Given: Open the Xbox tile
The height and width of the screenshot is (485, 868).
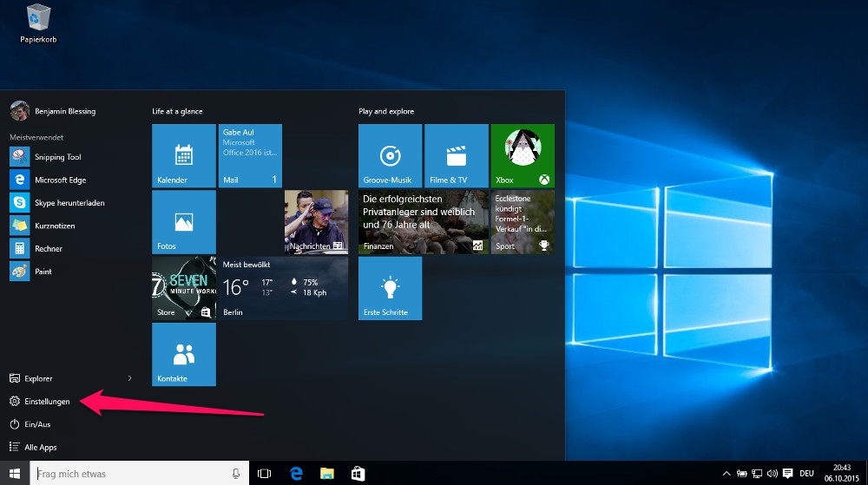Looking at the screenshot, I should coord(523,156).
